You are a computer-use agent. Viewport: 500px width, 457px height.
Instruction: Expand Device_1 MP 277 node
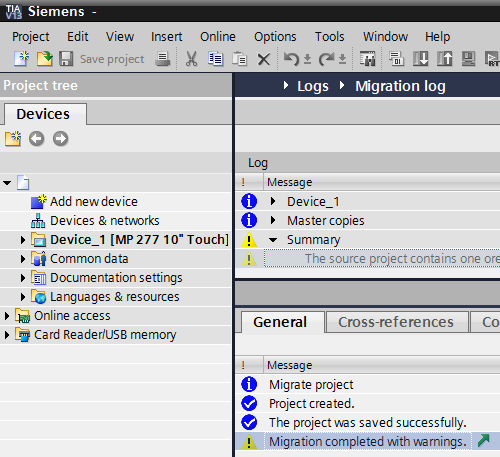coord(23,240)
